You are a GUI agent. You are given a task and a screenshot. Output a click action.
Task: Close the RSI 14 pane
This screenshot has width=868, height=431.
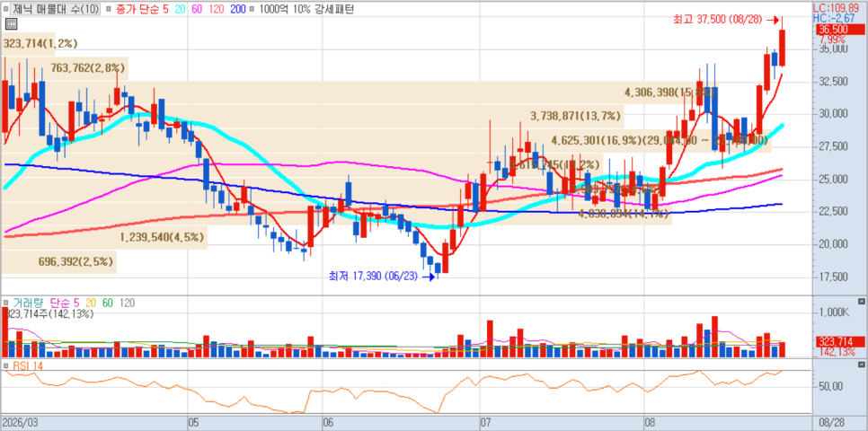(861, 365)
